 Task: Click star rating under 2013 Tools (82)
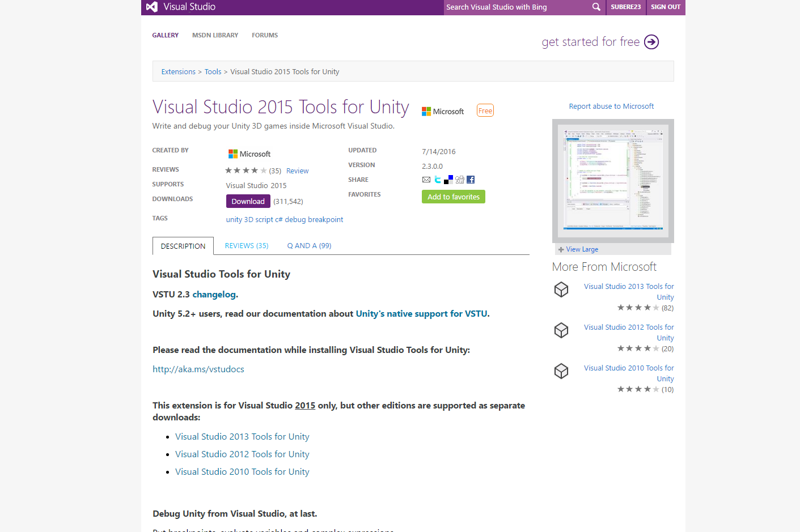638,308
